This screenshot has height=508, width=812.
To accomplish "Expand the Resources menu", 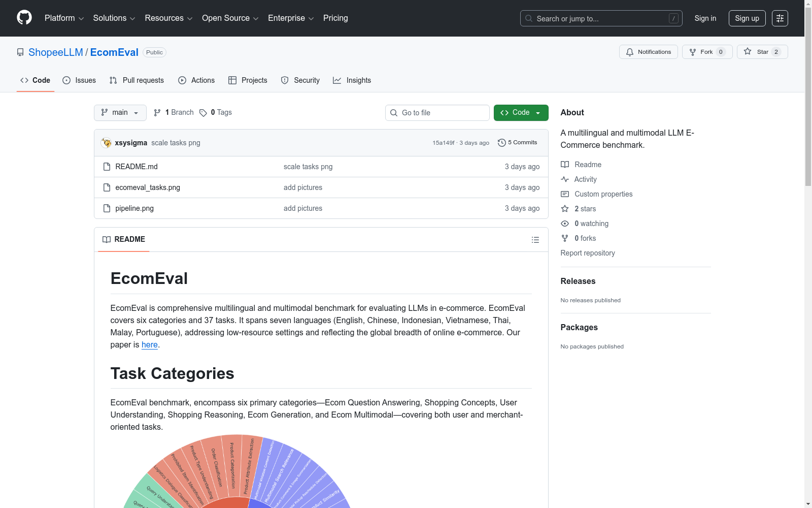I will click(169, 18).
